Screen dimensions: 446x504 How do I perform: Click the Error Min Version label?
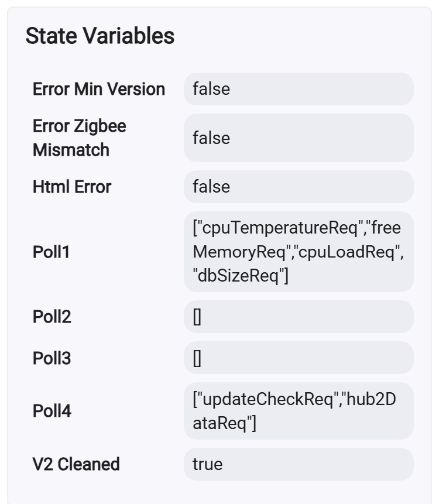pos(99,90)
